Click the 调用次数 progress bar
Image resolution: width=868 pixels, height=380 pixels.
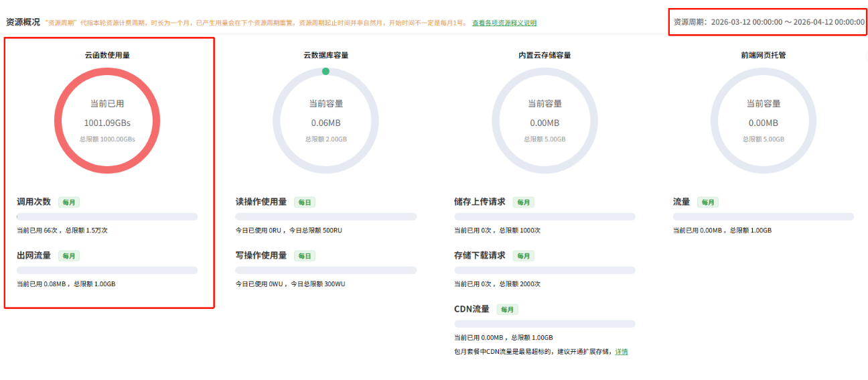(107, 216)
